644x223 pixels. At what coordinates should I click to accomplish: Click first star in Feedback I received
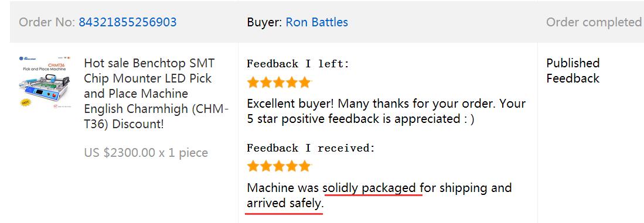click(x=253, y=166)
